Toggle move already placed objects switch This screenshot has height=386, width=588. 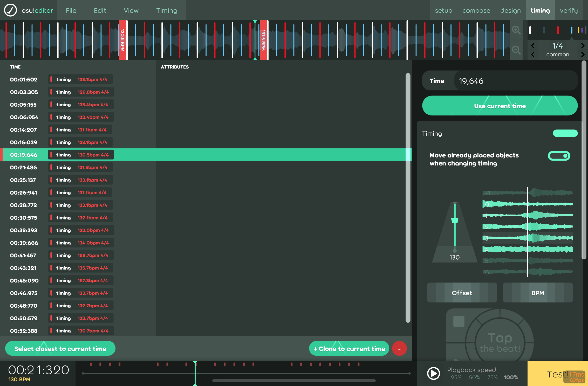pos(559,156)
